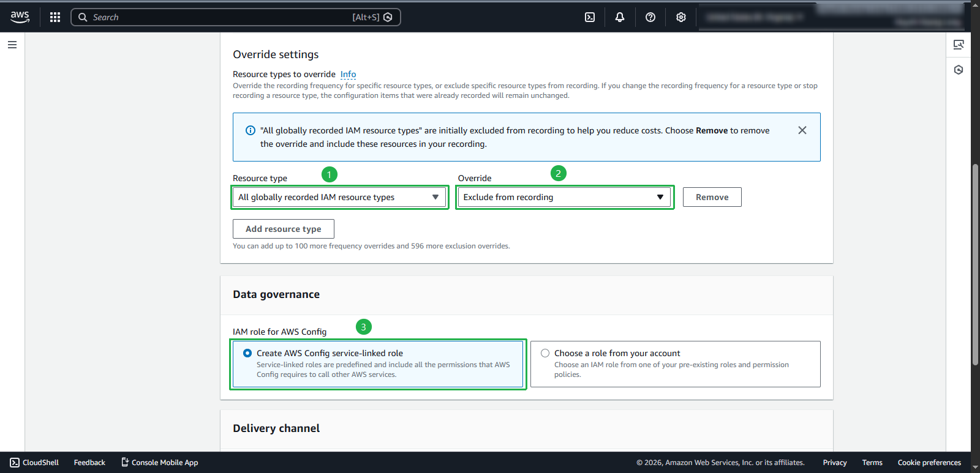Dismiss the IAM resource types info banner
The width and height of the screenshot is (980, 473).
click(x=802, y=130)
